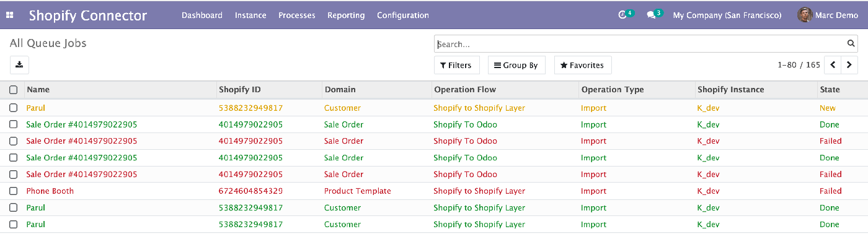Open the Filters dropdown
The width and height of the screenshot is (868, 234).
click(456, 65)
